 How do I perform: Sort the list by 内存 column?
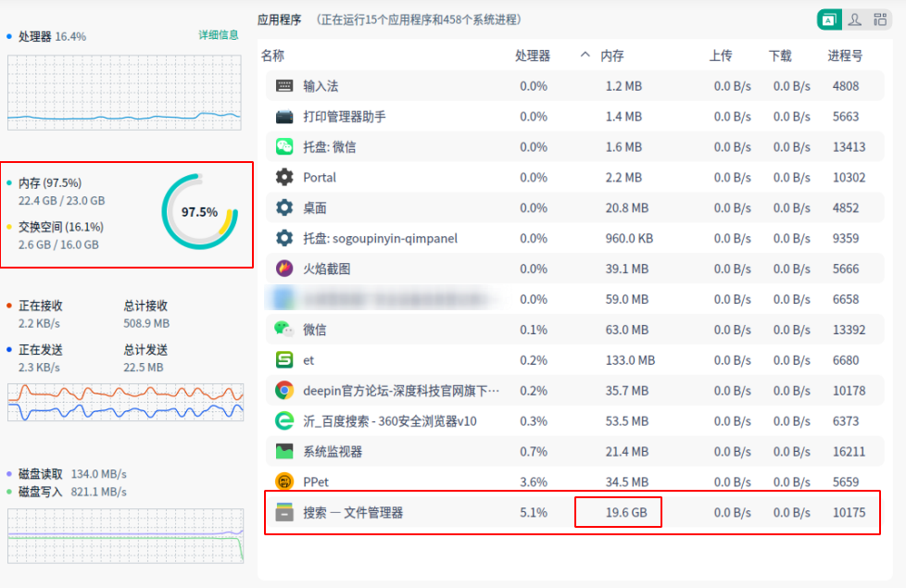(x=611, y=56)
